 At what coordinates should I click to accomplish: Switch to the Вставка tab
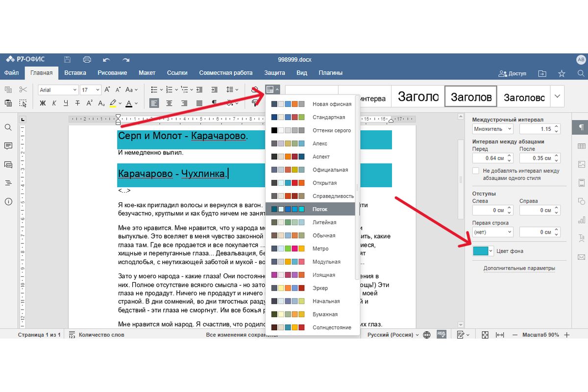point(75,73)
